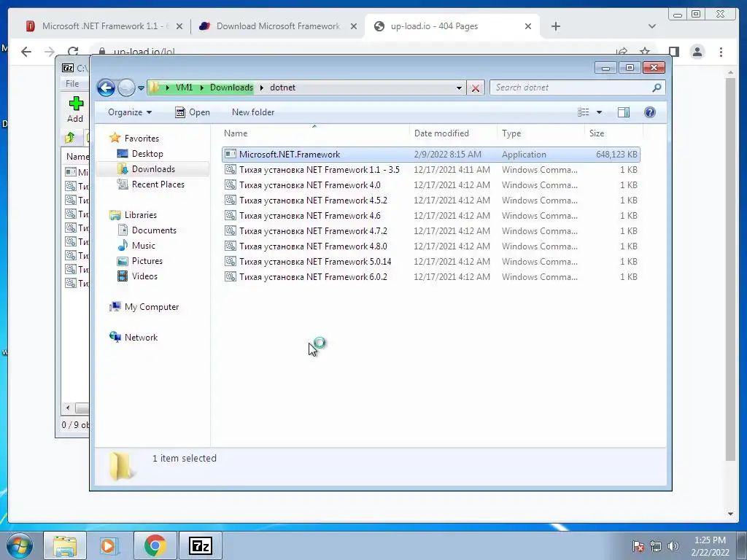Open Windows Media Player from taskbar

[108, 545]
